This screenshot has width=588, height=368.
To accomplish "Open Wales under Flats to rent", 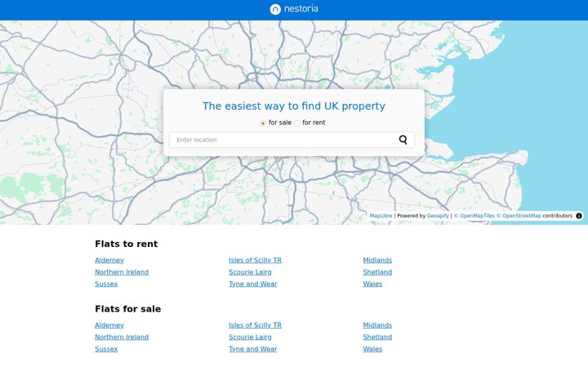I will tap(372, 284).
